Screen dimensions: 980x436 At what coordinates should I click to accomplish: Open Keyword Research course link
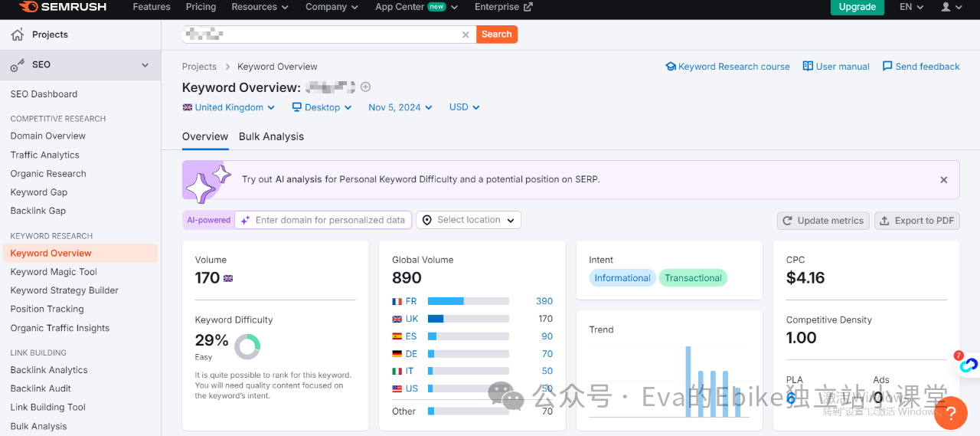[727, 67]
